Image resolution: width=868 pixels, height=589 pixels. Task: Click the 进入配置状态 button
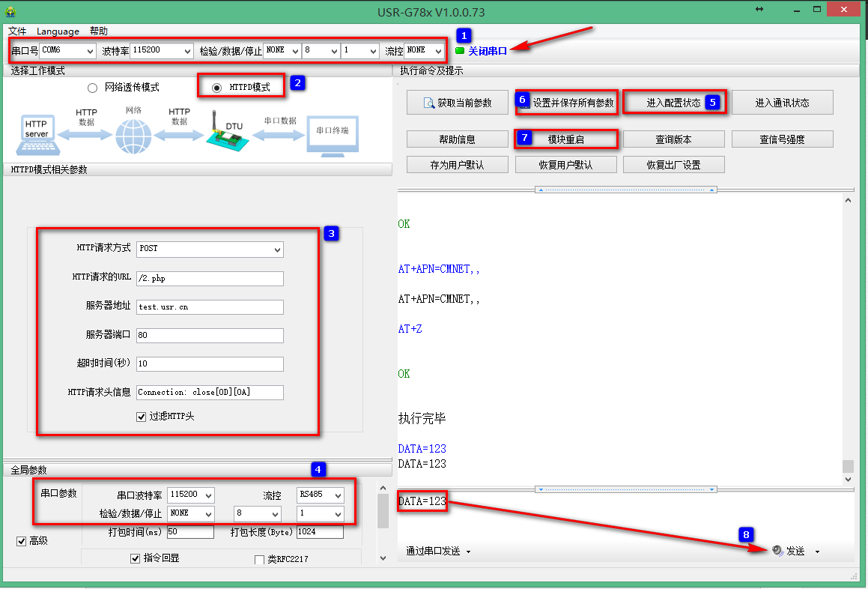673,103
